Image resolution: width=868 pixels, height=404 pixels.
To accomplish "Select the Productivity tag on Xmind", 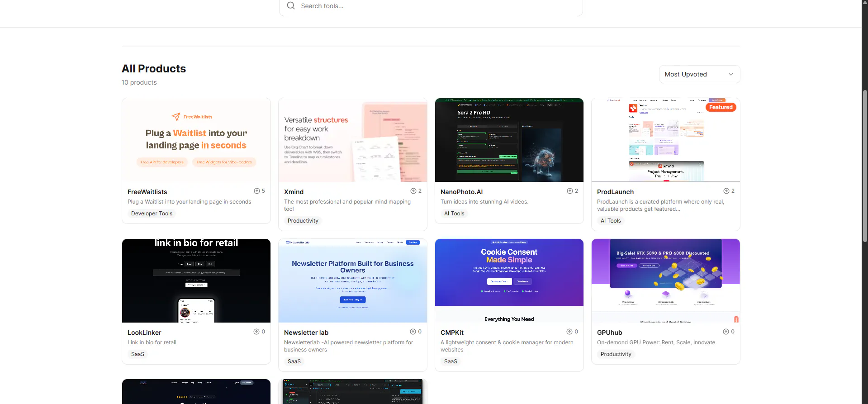I will pyautogui.click(x=303, y=221).
